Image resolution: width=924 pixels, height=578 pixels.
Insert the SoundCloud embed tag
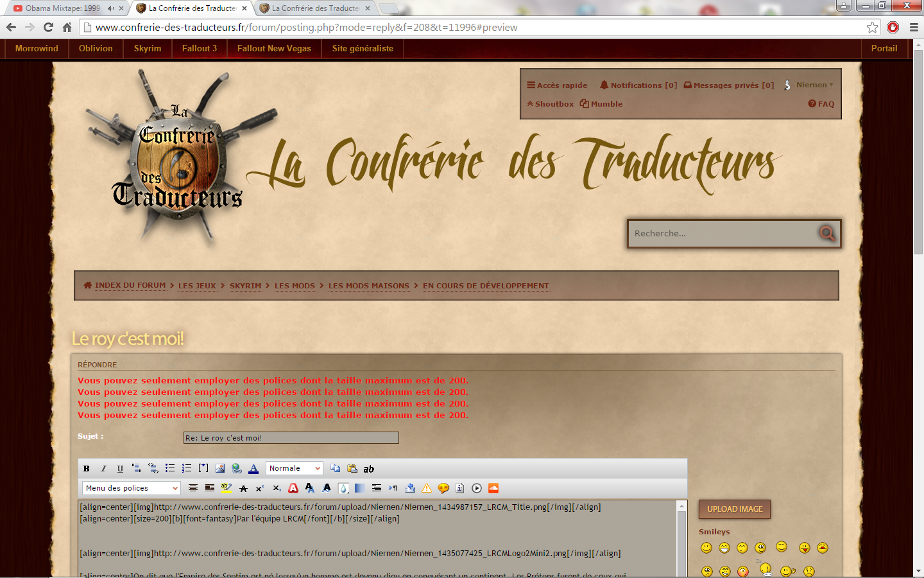pos(493,488)
